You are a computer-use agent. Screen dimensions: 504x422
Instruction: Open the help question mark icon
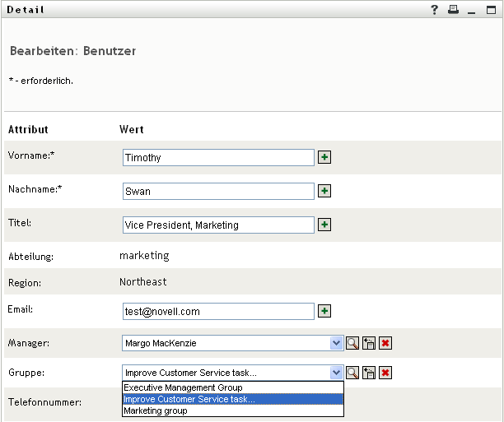pyautogui.click(x=435, y=10)
